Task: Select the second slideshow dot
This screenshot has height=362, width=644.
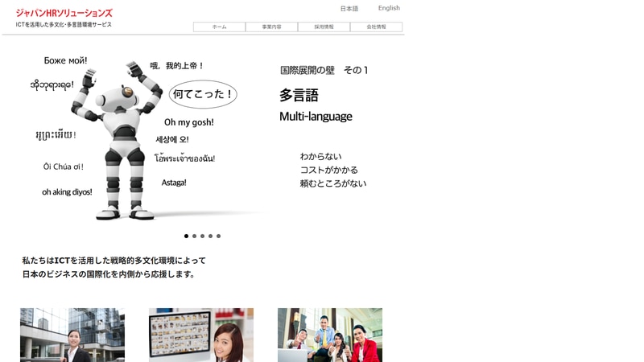Action: click(194, 236)
